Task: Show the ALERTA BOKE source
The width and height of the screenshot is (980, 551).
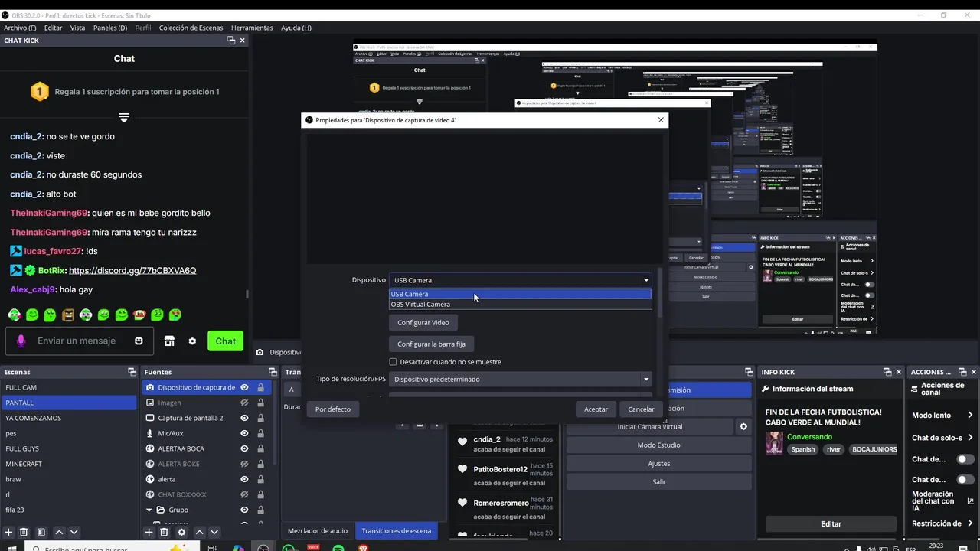Action: tap(244, 464)
